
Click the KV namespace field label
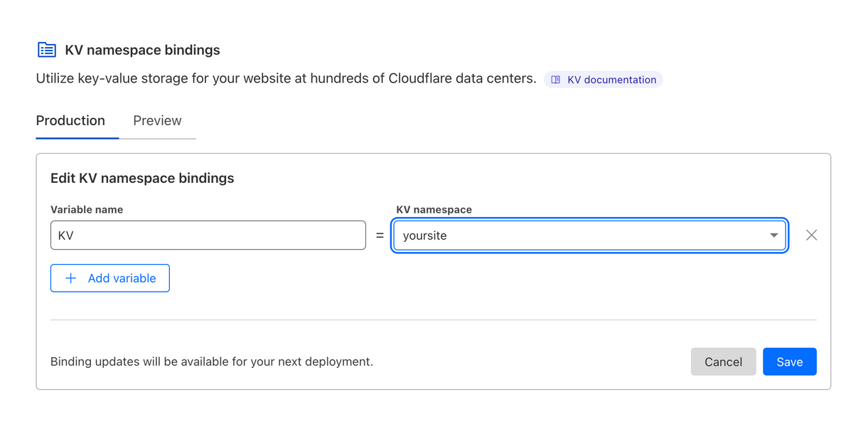click(434, 210)
